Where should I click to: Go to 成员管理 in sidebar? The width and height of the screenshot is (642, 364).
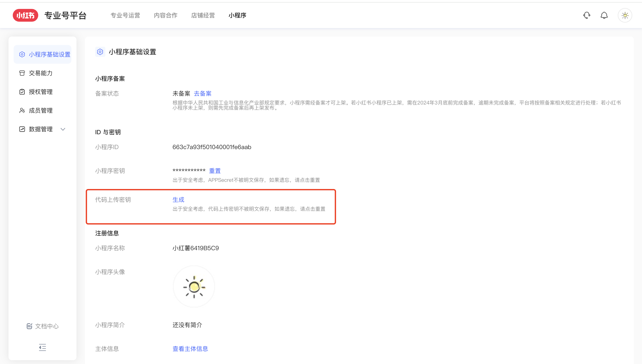tap(42, 110)
